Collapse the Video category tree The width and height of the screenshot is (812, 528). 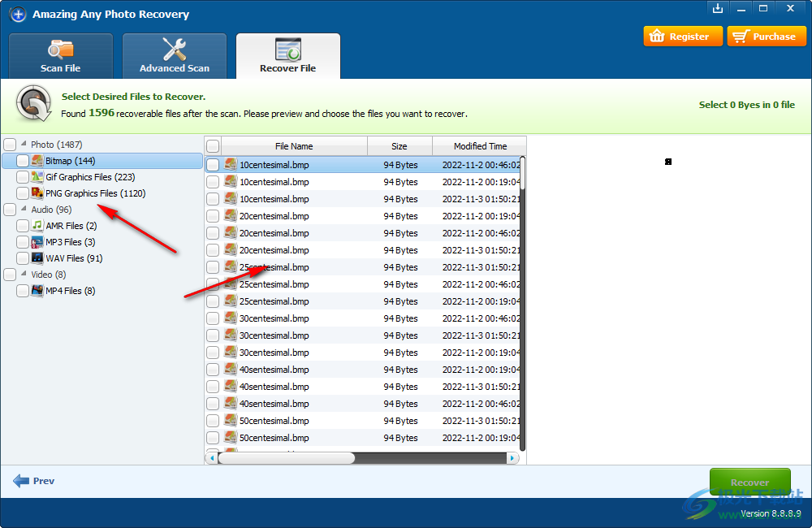click(24, 275)
